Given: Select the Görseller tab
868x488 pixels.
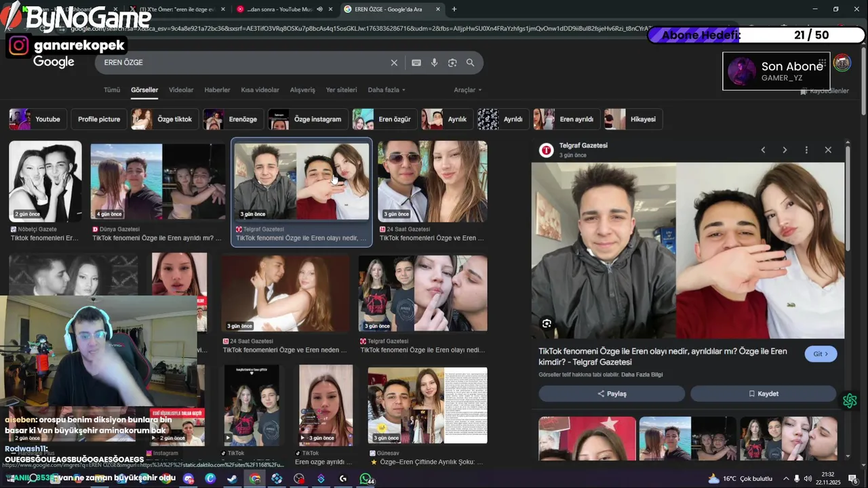Looking at the screenshot, I should [144, 89].
